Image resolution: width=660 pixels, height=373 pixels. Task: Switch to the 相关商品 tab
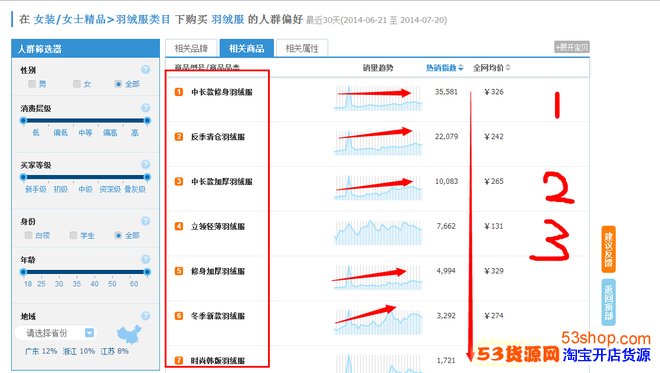coord(247,48)
